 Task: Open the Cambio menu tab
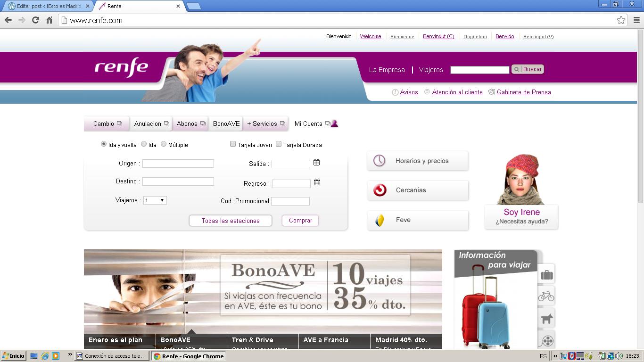click(x=107, y=123)
